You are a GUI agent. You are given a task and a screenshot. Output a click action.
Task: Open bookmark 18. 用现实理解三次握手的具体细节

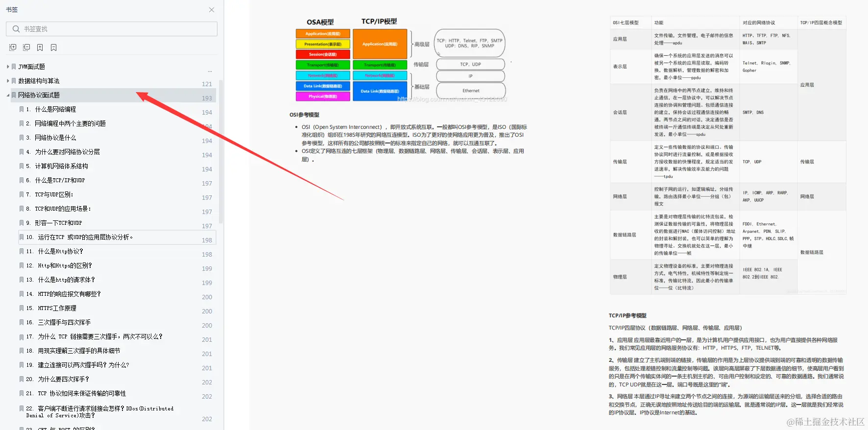[73, 351]
